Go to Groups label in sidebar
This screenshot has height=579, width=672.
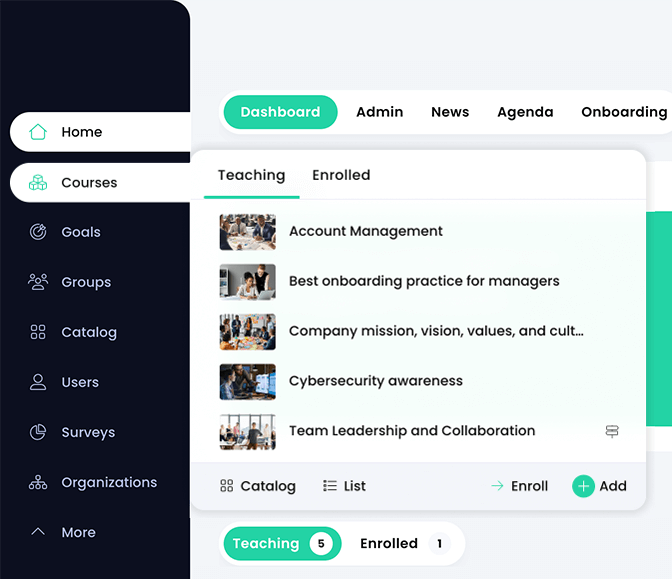coord(86,282)
